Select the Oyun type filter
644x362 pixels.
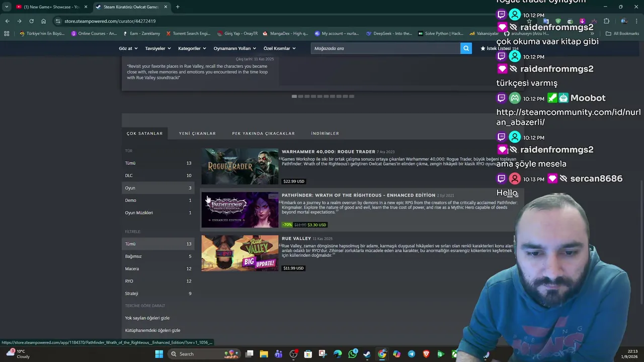click(158, 188)
